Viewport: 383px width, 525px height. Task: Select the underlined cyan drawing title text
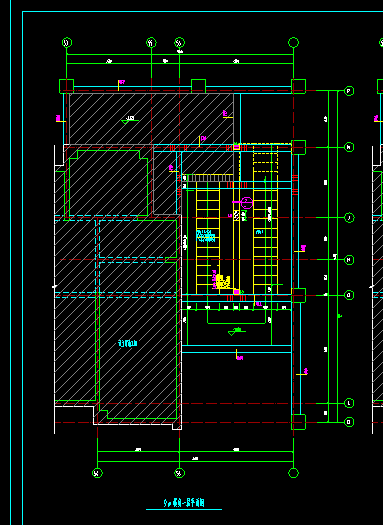(184, 503)
